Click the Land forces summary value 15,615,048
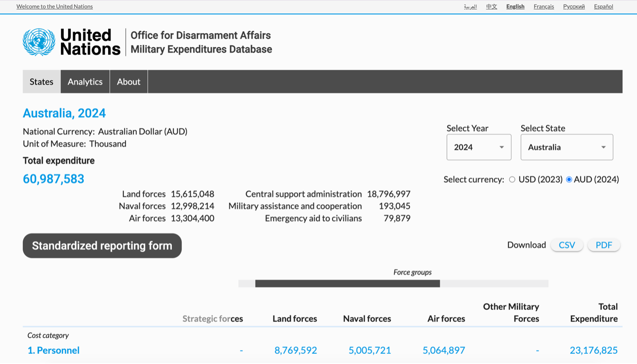This screenshot has width=637, height=364. click(192, 194)
